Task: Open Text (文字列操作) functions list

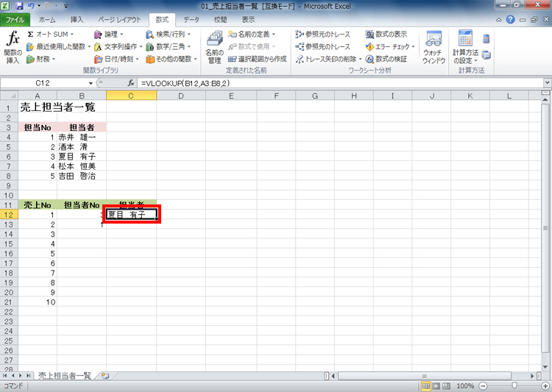Action: point(118,46)
